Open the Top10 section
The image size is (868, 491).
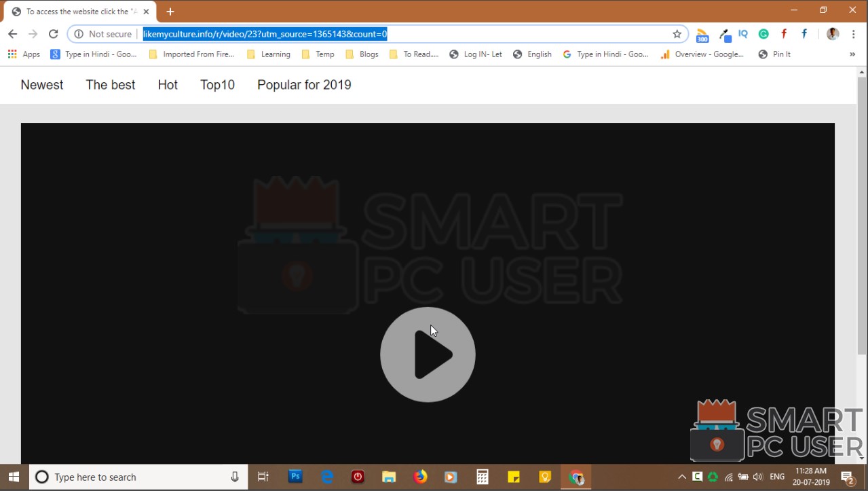[217, 85]
